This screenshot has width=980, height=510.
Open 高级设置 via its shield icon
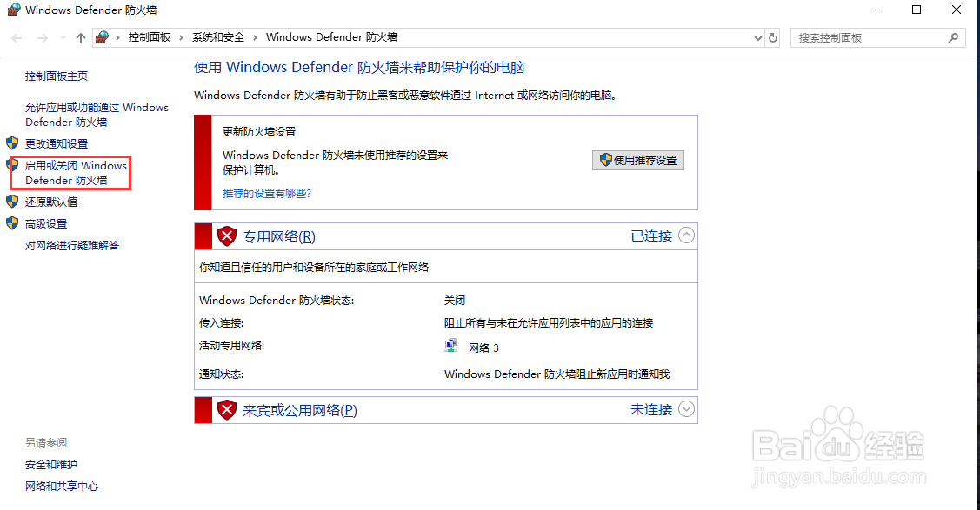(x=12, y=223)
